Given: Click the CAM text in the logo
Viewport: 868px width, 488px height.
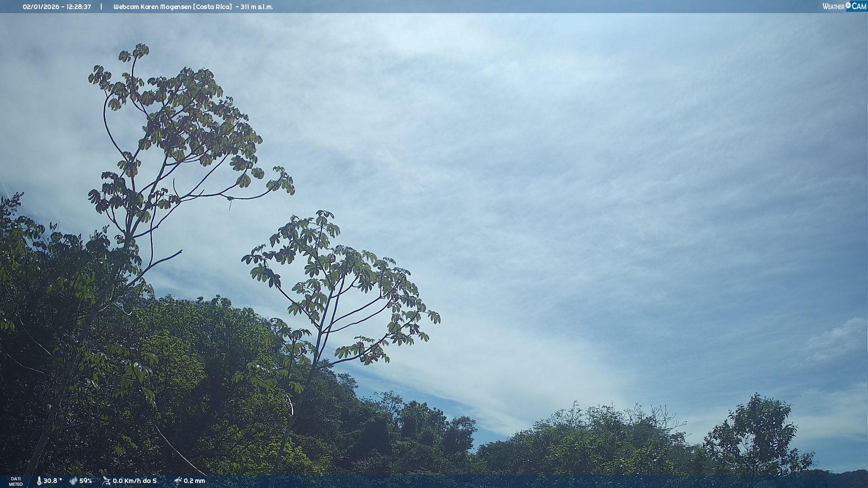Looking at the screenshot, I should [859, 6].
